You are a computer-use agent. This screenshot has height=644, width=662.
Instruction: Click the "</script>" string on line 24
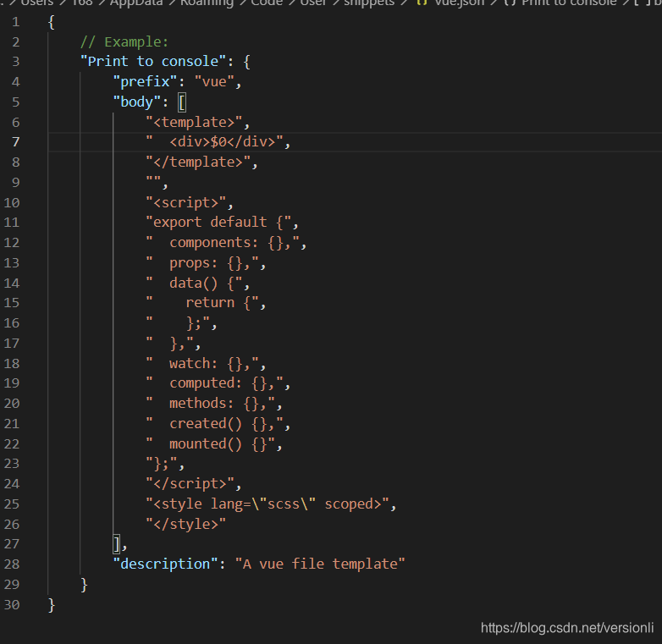190,483
